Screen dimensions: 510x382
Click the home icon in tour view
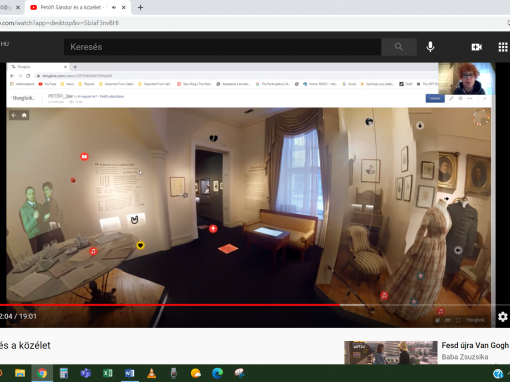tap(24, 115)
